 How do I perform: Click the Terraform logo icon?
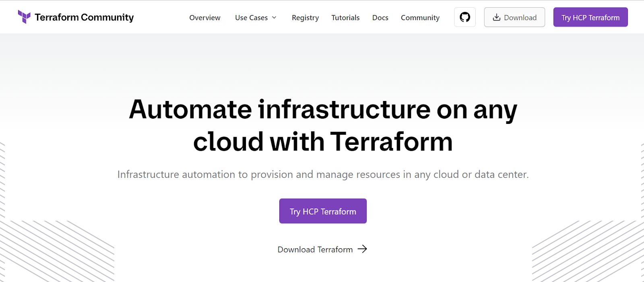[x=24, y=17]
